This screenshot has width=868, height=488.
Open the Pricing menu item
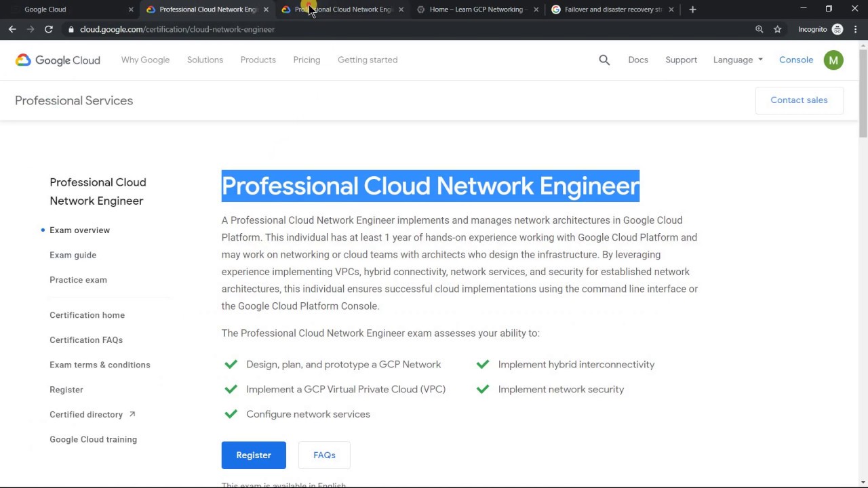(307, 60)
